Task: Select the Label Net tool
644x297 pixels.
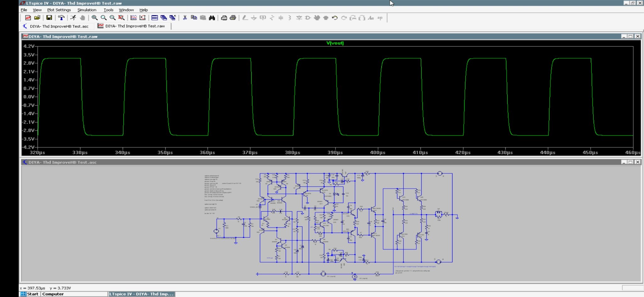Action: pyautogui.click(x=263, y=18)
